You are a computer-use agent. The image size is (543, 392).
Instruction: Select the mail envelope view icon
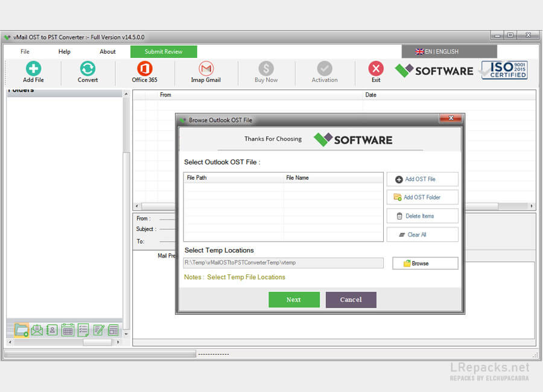point(37,330)
